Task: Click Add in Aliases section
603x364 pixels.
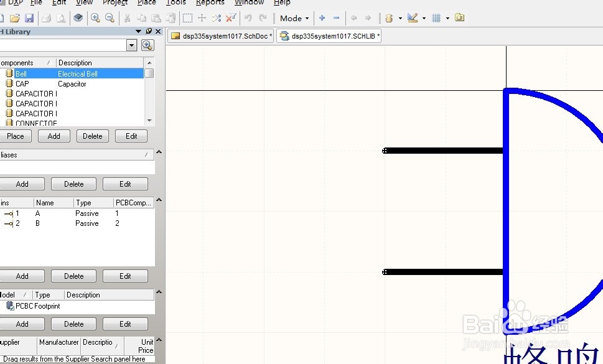Action: [x=22, y=184]
